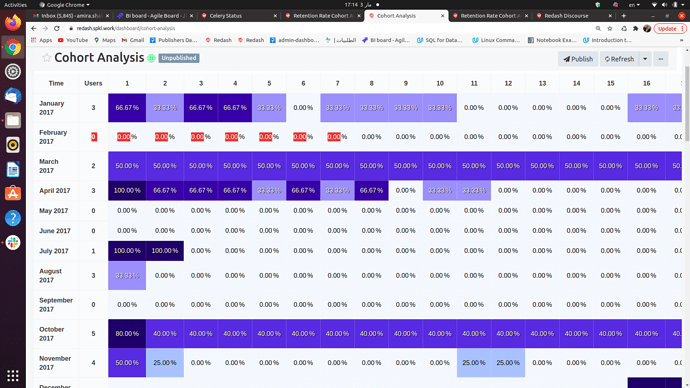This screenshot has height=388, width=690.
Task: Open the system shield tray icon
Action: (598, 5)
